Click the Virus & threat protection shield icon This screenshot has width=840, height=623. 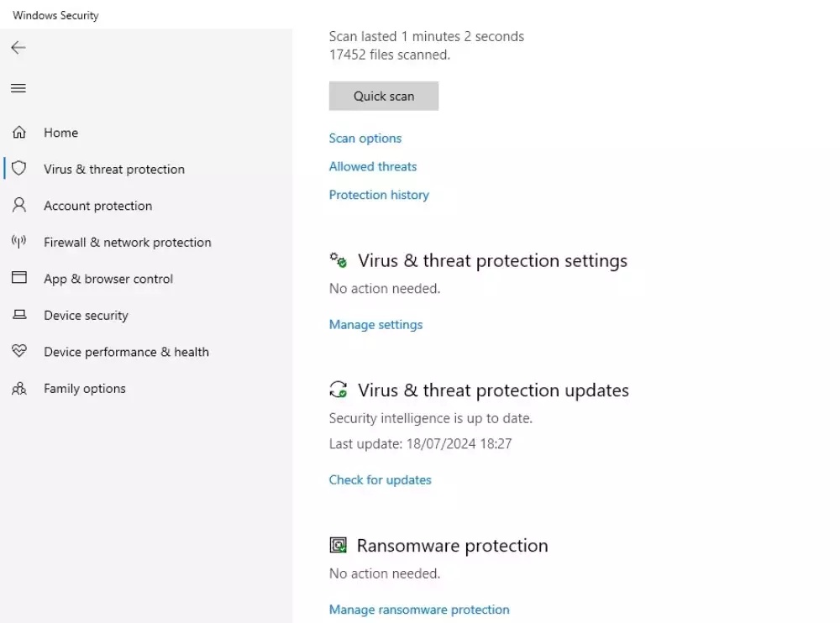18,169
